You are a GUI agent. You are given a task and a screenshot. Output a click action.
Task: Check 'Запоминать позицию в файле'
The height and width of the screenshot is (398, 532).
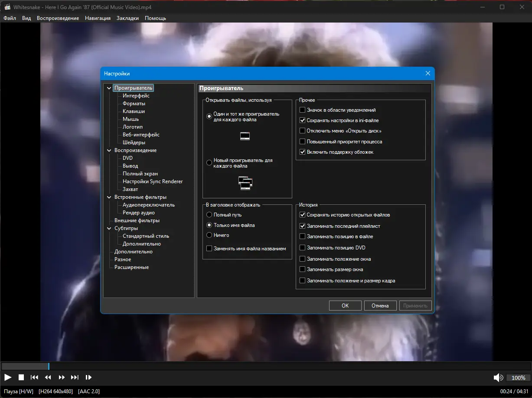pyautogui.click(x=303, y=236)
